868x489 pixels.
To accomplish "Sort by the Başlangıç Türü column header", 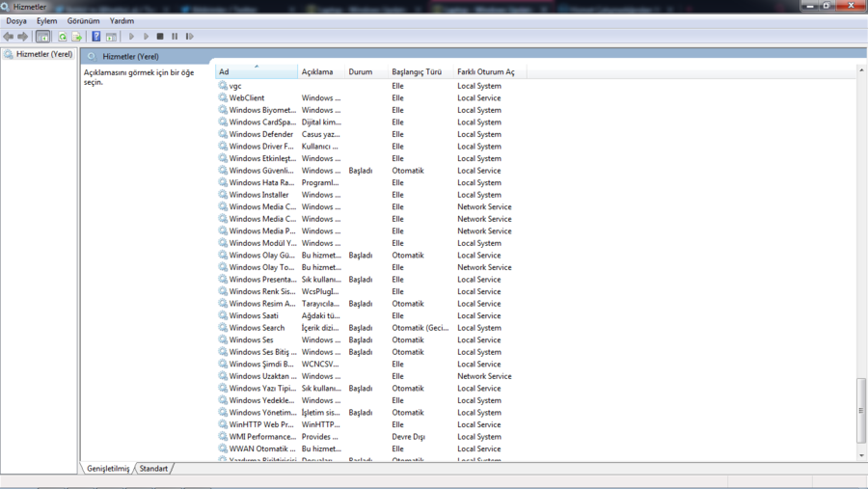I will tap(420, 72).
